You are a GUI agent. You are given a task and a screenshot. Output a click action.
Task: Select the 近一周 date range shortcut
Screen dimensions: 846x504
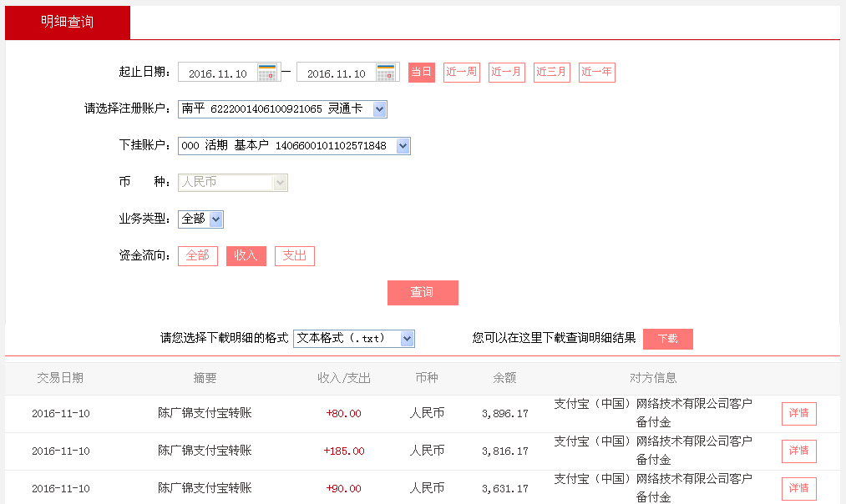461,72
